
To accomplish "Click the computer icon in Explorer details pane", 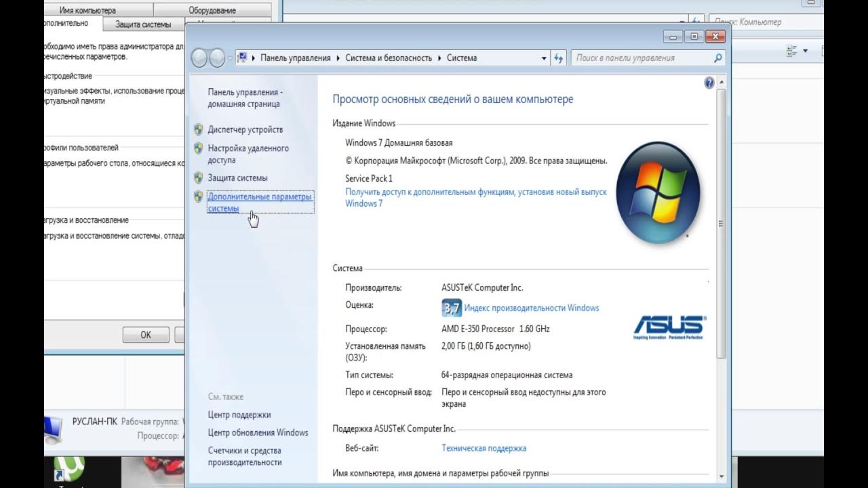I will pyautogui.click(x=53, y=431).
